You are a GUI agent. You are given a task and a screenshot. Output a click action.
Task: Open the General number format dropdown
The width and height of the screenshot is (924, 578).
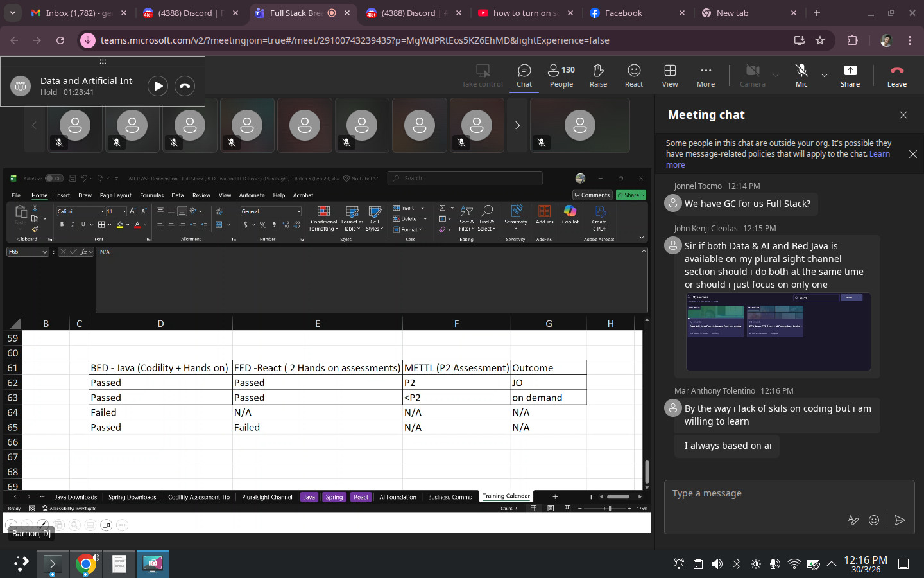pos(298,211)
